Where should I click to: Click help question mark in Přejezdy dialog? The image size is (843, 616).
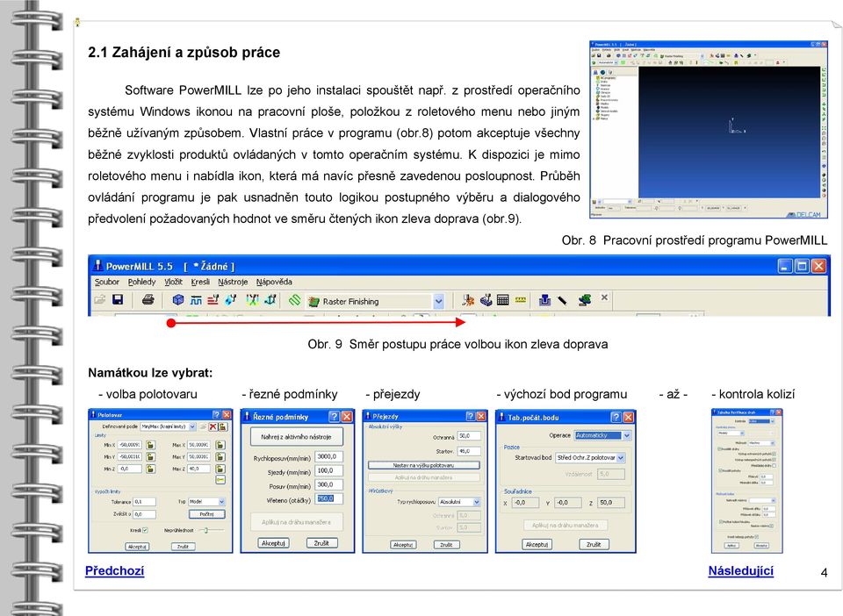[x=471, y=416]
